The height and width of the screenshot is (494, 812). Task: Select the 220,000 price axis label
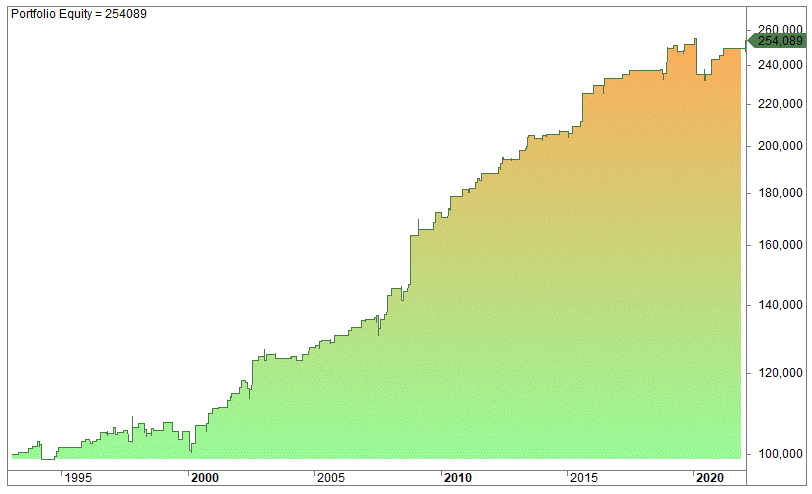tap(780, 104)
